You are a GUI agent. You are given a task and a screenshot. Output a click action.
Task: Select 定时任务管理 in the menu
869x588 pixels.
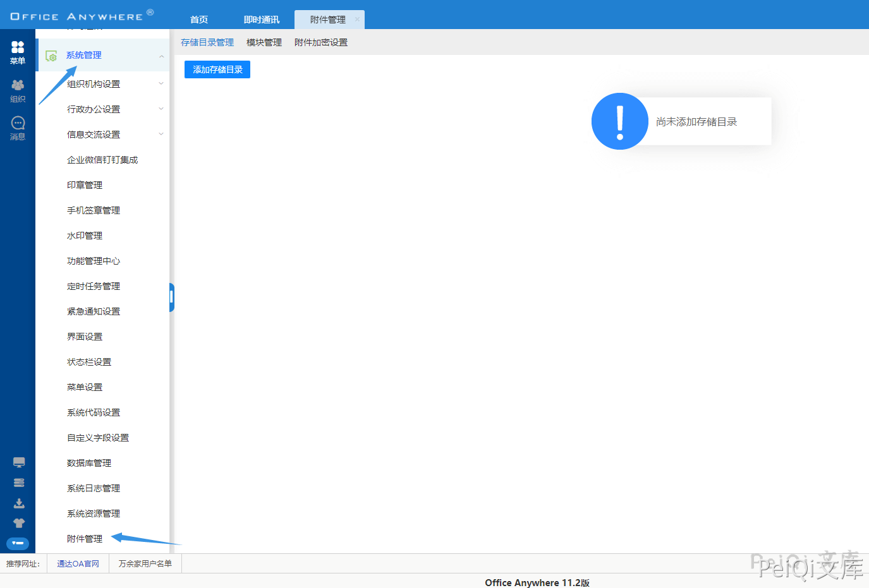point(94,286)
